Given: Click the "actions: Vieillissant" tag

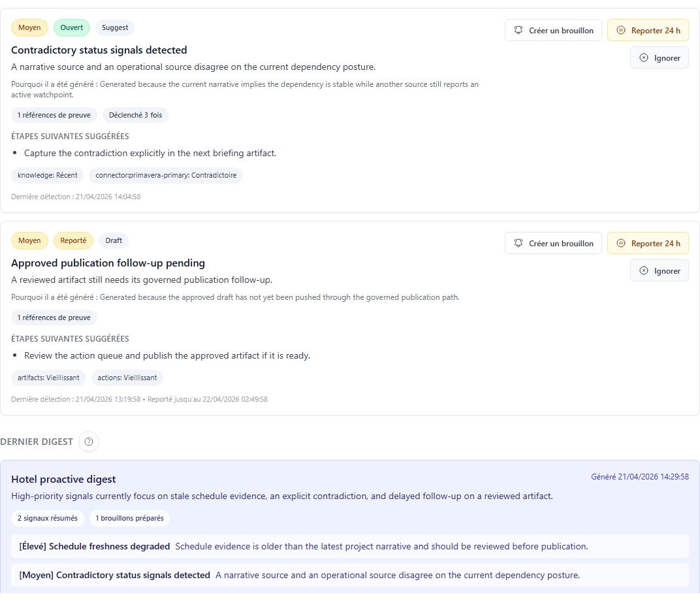Looking at the screenshot, I should pos(127,378).
